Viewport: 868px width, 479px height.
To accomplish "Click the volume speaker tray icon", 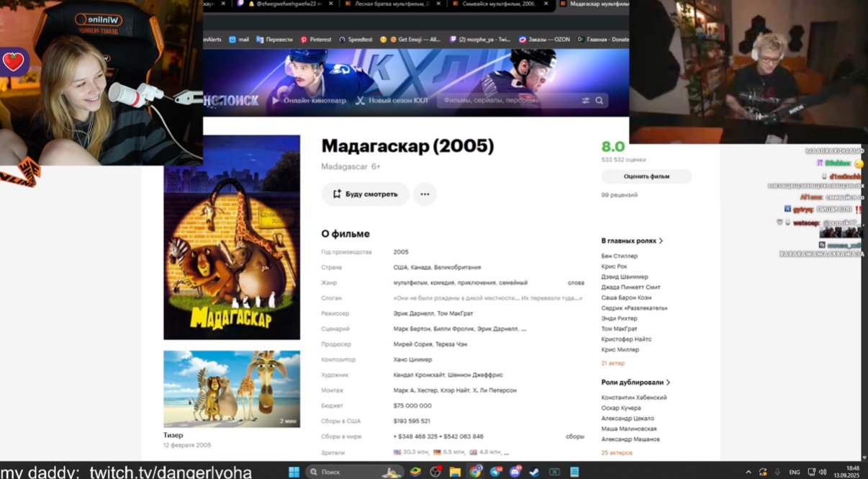I will [823, 473].
